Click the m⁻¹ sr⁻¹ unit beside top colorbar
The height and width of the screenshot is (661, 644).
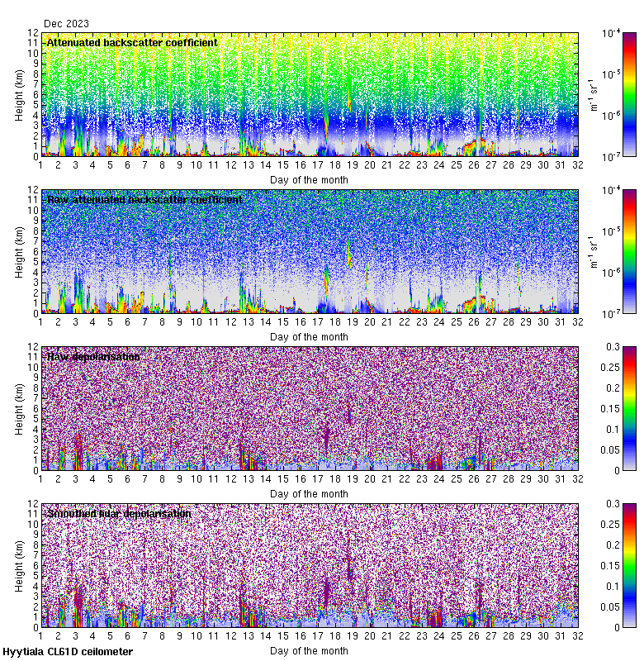coord(592,94)
